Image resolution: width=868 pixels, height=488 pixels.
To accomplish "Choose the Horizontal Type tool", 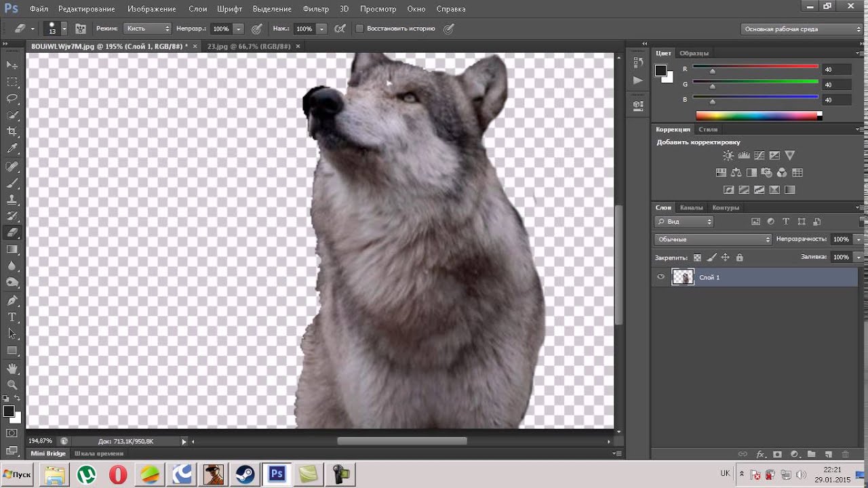I will click(12, 317).
